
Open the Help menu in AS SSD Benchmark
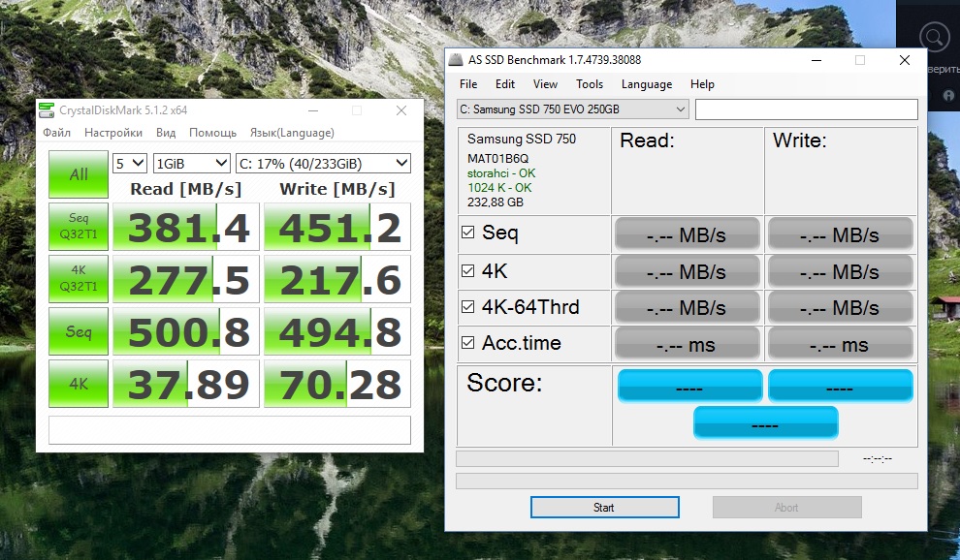pyautogui.click(x=702, y=84)
